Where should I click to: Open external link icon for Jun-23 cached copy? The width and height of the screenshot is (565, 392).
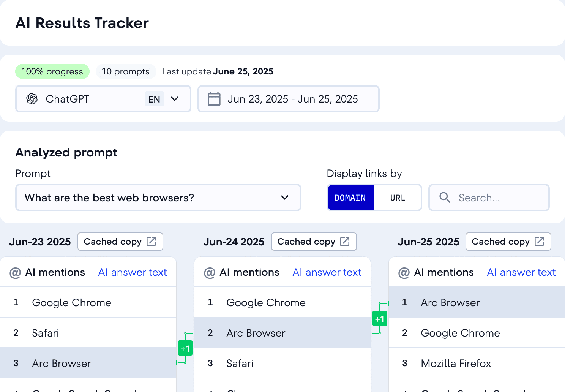click(x=152, y=242)
